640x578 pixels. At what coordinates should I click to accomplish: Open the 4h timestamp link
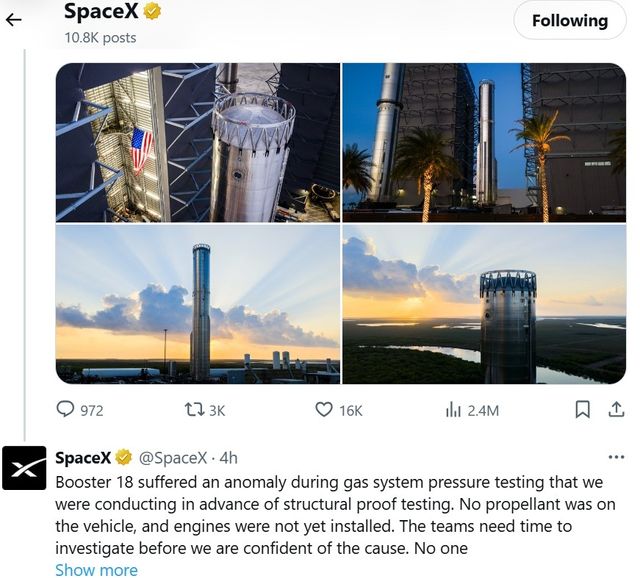(x=229, y=458)
